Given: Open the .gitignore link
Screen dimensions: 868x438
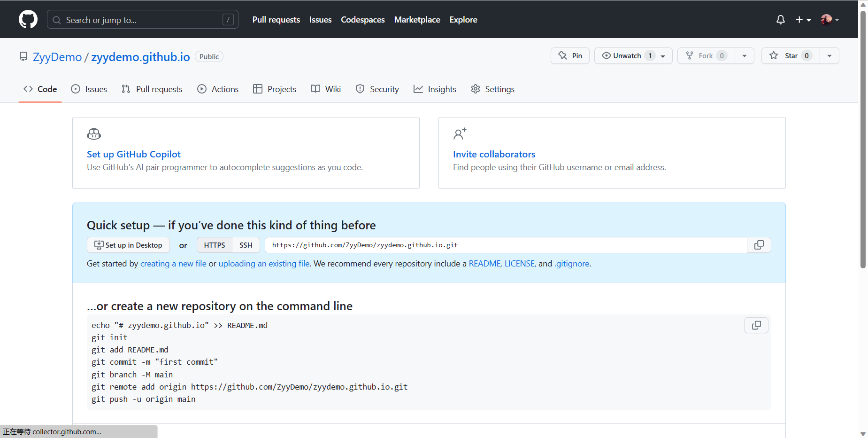Looking at the screenshot, I should pos(572,264).
